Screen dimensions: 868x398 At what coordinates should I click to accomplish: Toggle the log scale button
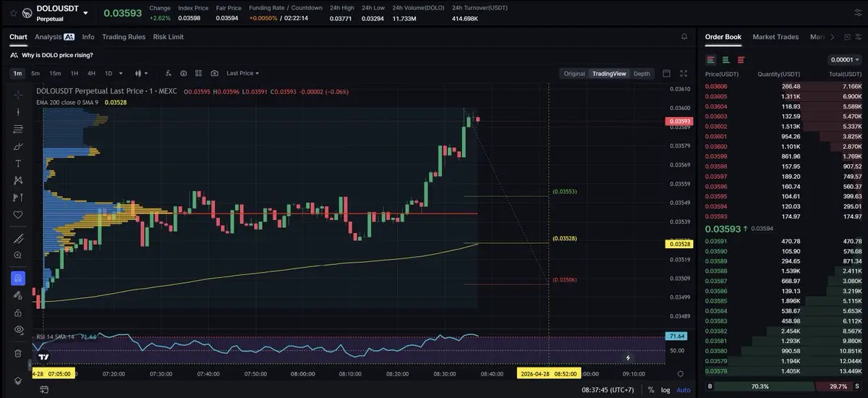coord(665,390)
